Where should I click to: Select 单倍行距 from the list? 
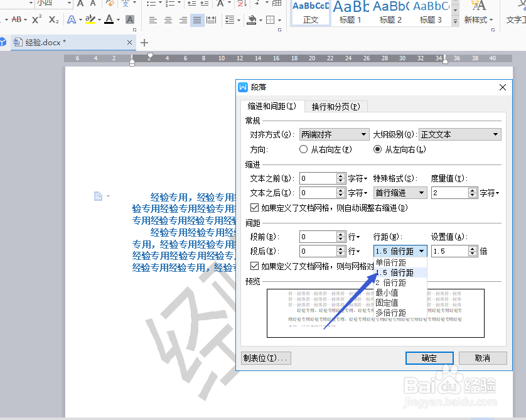pos(400,262)
